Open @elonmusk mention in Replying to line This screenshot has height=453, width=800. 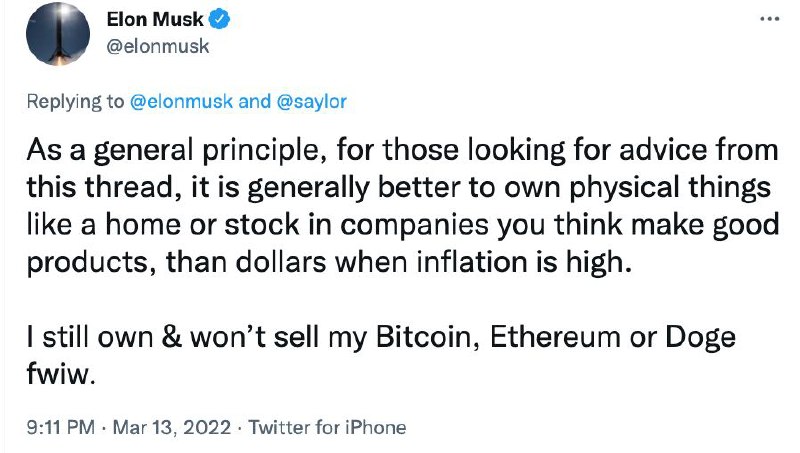tap(181, 101)
